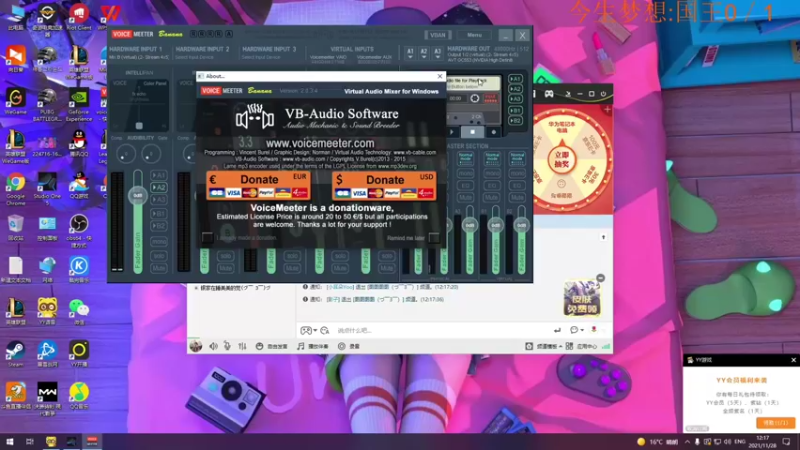Toggle B2 bus on Hardware Input 1 strip
This screenshot has width=800, height=450.
159,226
